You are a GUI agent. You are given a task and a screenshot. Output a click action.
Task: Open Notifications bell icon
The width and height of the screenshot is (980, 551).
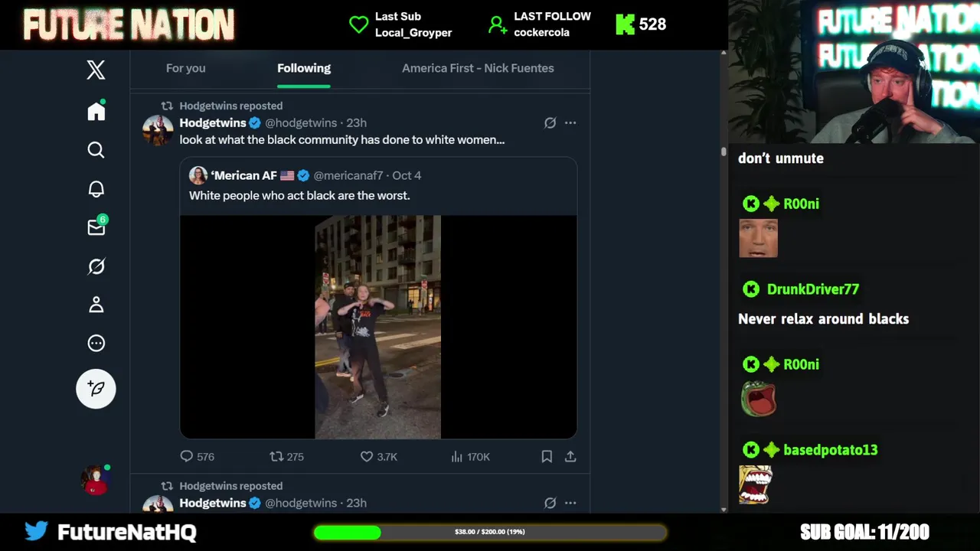pyautogui.click(x=96, y=189)
